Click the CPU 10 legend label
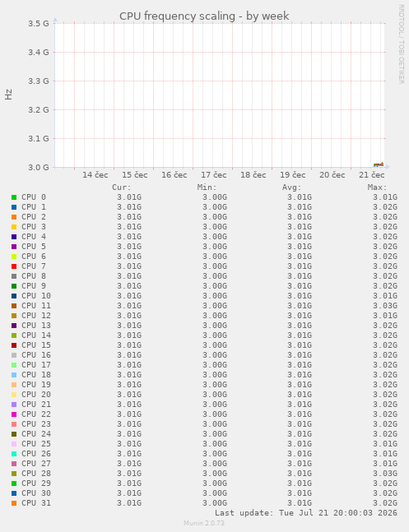This screenshot has width=409, height=532. click(x=36, y=296)
